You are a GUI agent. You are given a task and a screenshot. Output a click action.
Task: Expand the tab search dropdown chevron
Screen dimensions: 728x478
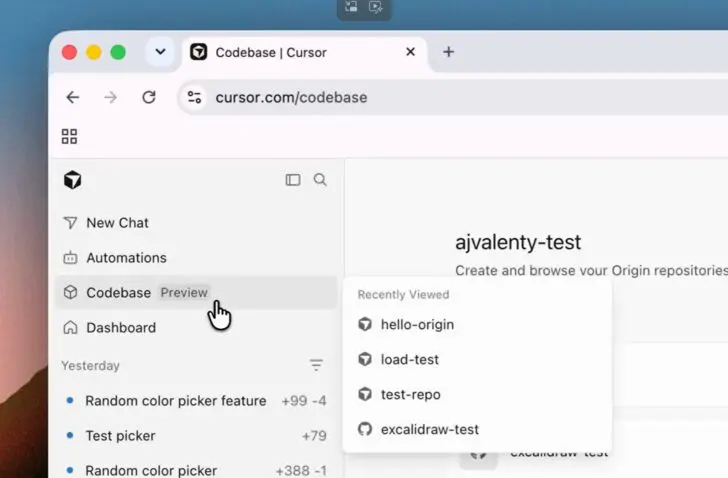160,52
